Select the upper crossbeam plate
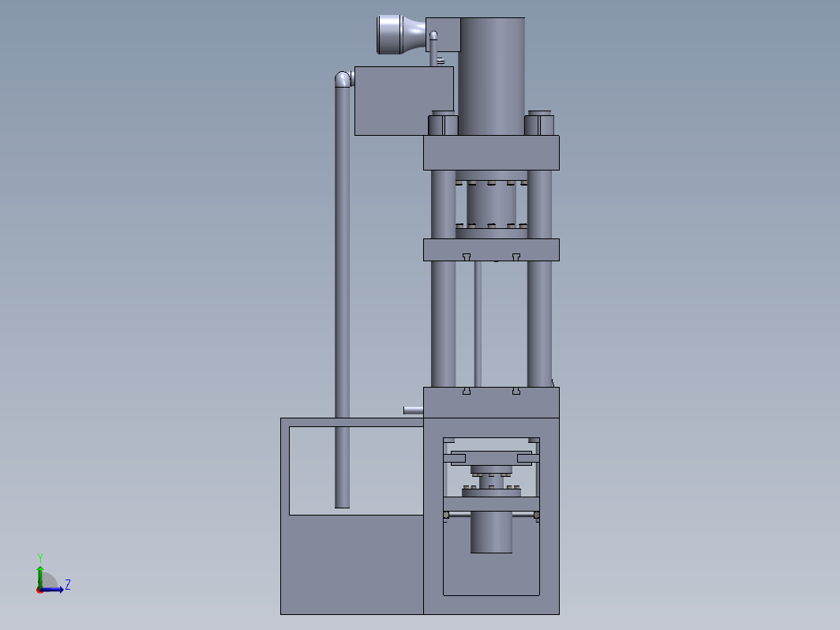This screenshot has width=840, height=630. coord(491,152)
